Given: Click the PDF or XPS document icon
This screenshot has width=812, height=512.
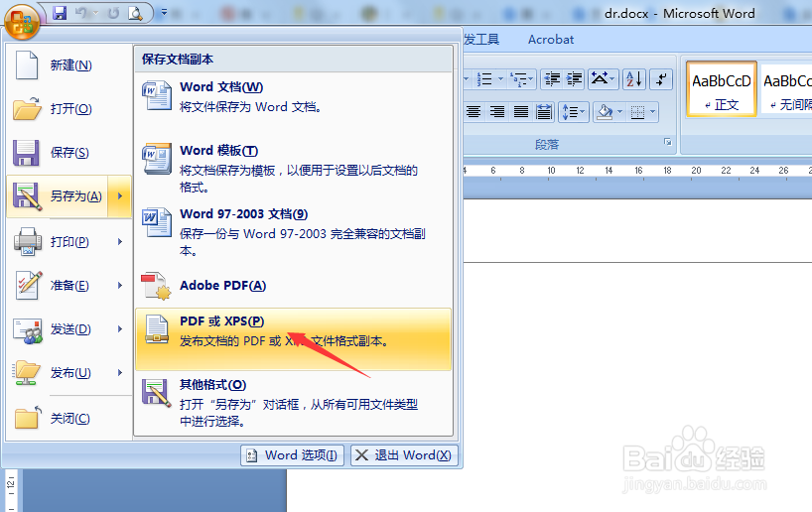Looking at the screenshot, I should [157, 329].
